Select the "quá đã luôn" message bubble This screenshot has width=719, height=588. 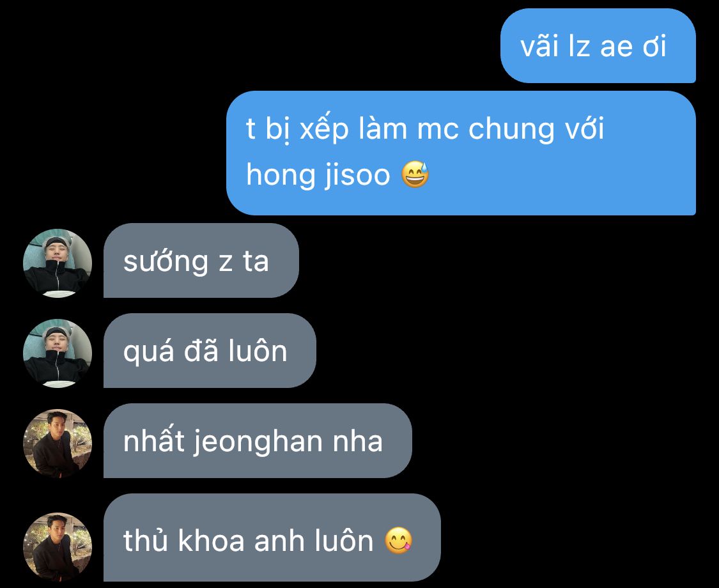click(210, 350)
